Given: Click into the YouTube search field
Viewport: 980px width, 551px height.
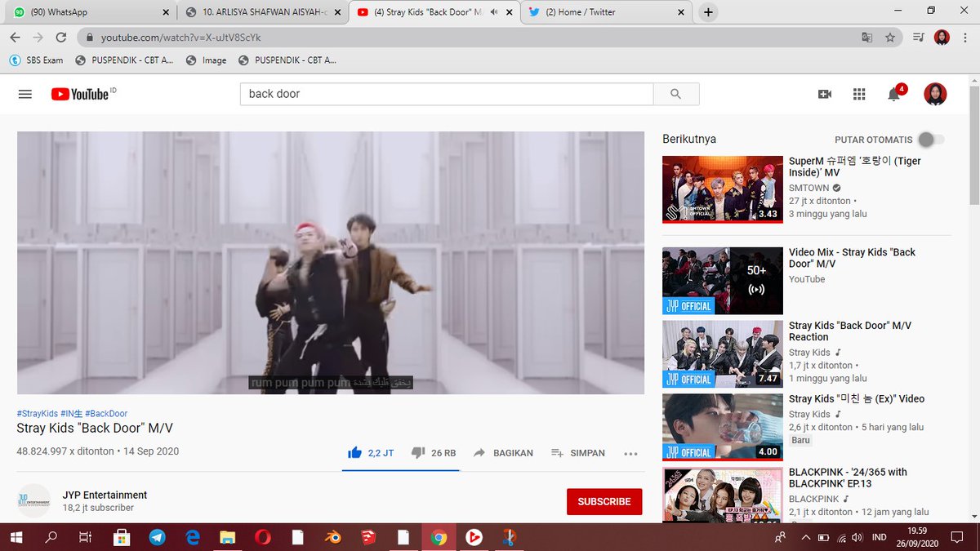Looking at the screenshot, I should coord(447,94).
